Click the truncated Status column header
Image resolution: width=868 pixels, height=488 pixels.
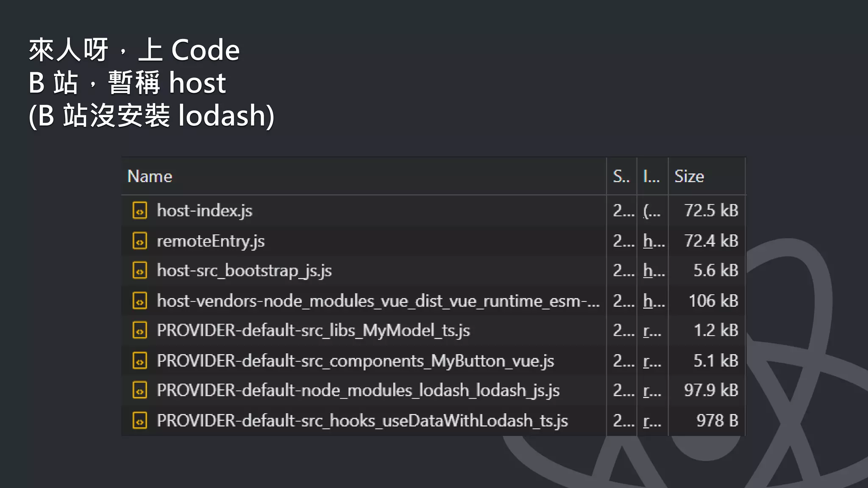[621, 176]
